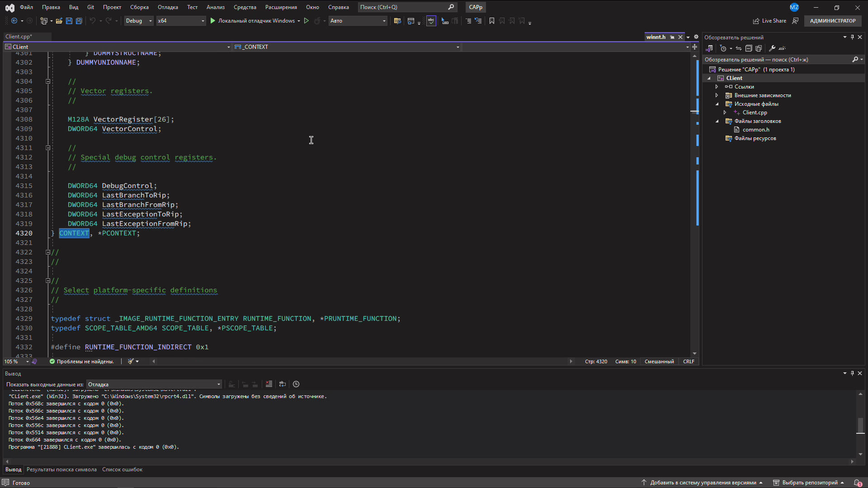Expand the Ссылки tree node
Image resolution: width=868 pixels, height=488 pixels.
pyautogui.click(x=717, y=87)
